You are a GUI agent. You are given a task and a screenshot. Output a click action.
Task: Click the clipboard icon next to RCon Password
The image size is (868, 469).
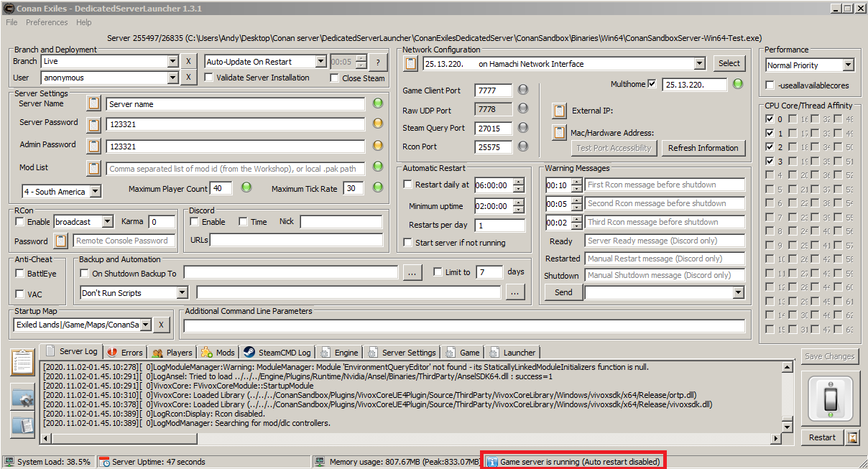pos(61,241)
